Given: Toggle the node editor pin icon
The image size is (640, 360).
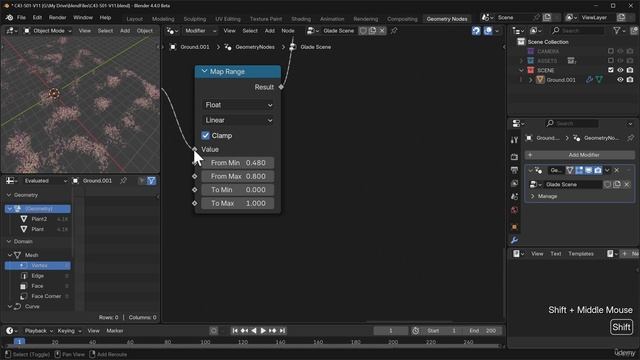Looking at the screenshot, I should (x=394, y=31).
